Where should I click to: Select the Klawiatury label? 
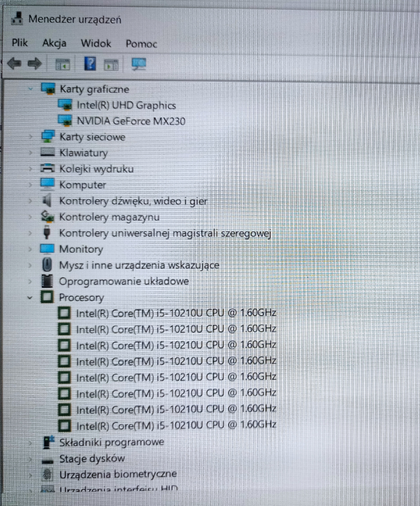pyautogui.click(x=83, y=153)
